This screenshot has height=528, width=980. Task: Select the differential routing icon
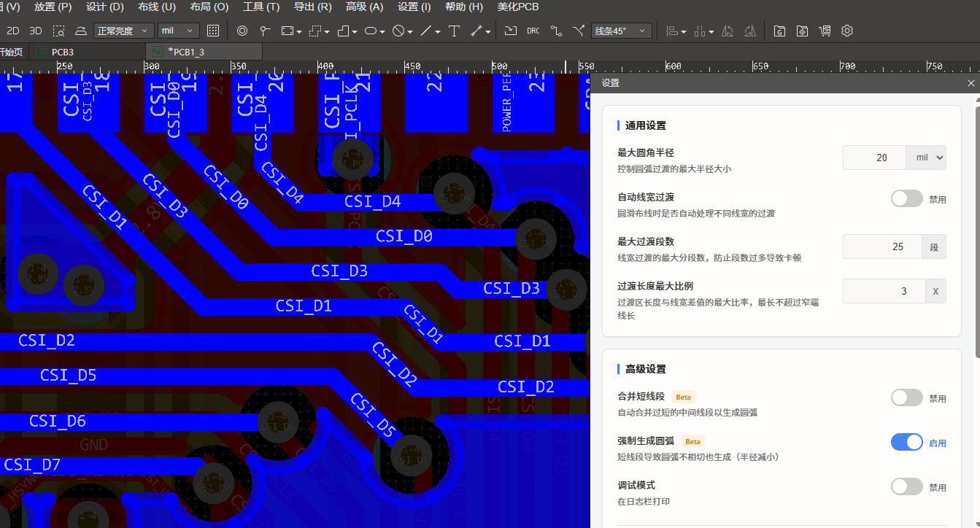tap(579, 31)
